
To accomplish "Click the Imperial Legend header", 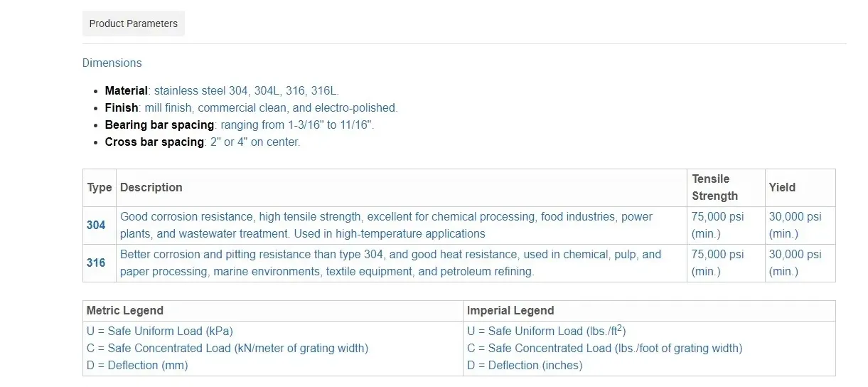I will click(510, 311).
